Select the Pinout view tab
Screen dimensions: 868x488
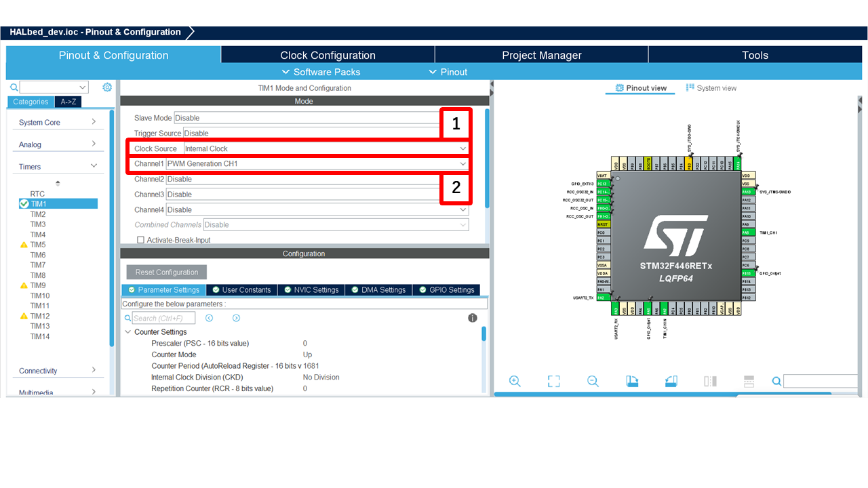tap(640, 88)
